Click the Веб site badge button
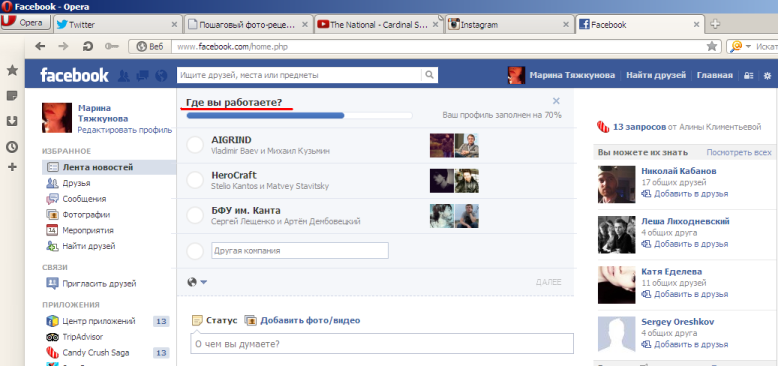Image resolution: width=778 pixels, height=366 pixels. click(x=150, y=47)
